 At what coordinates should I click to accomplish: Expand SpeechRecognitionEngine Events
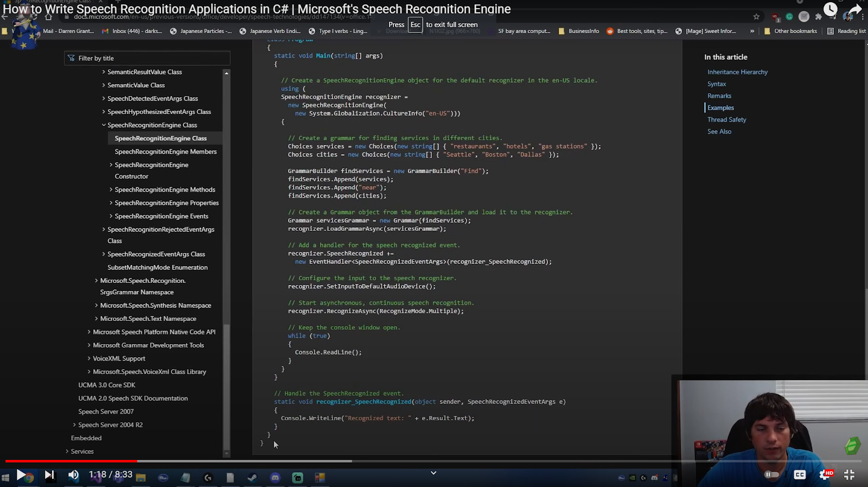(111, 216)
